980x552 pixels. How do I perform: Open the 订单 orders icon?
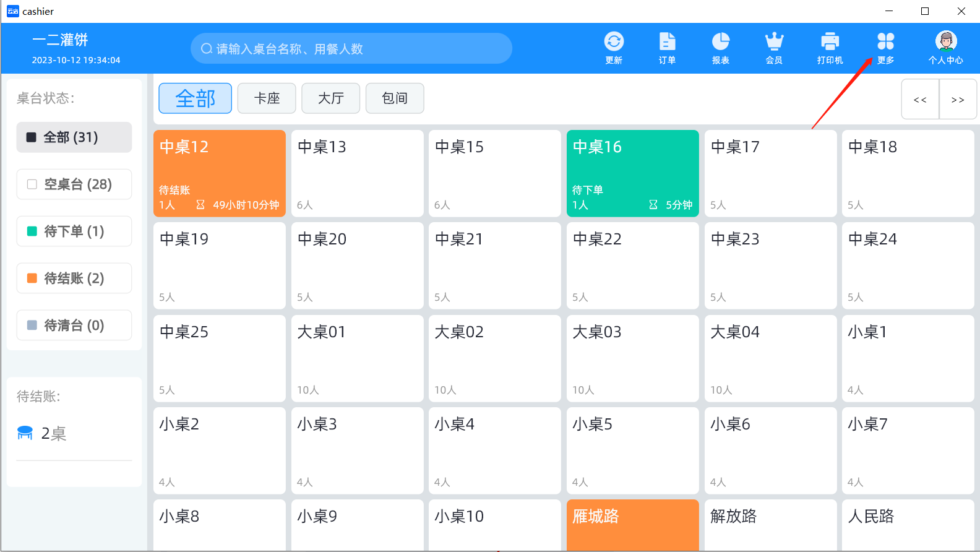click(x=667, y=41)
